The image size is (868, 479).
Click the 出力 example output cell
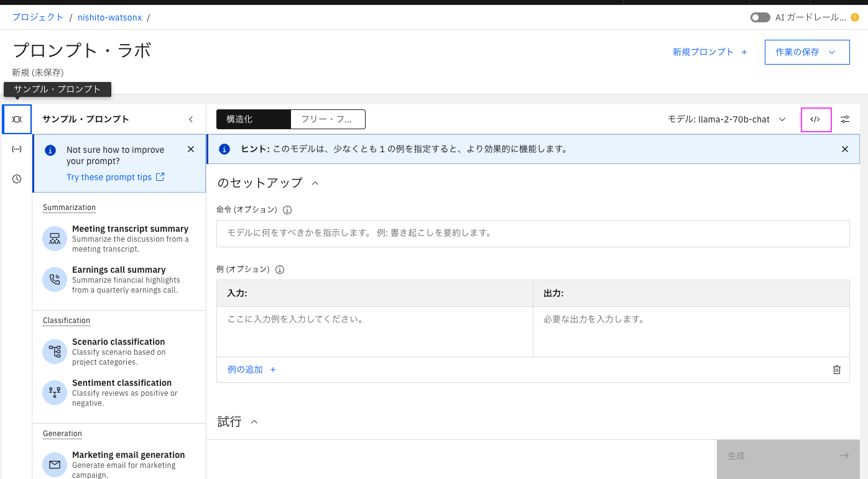tap(691, 332)
